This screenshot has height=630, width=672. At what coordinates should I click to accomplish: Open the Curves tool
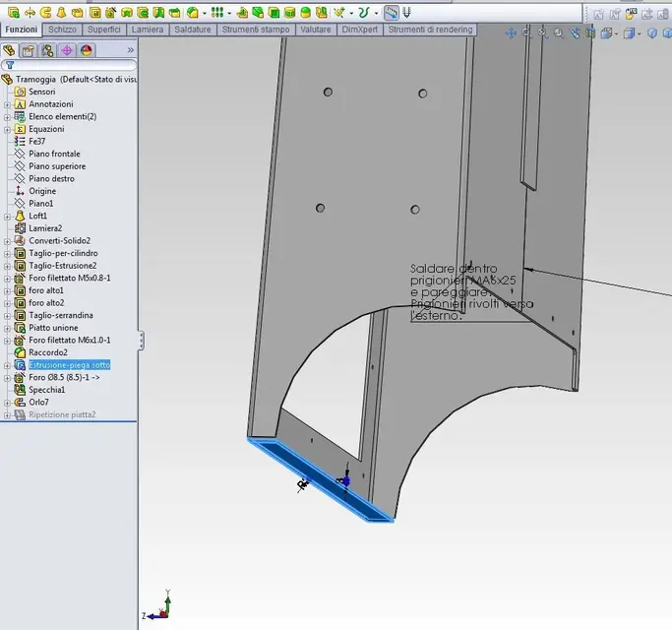[363, 13]
